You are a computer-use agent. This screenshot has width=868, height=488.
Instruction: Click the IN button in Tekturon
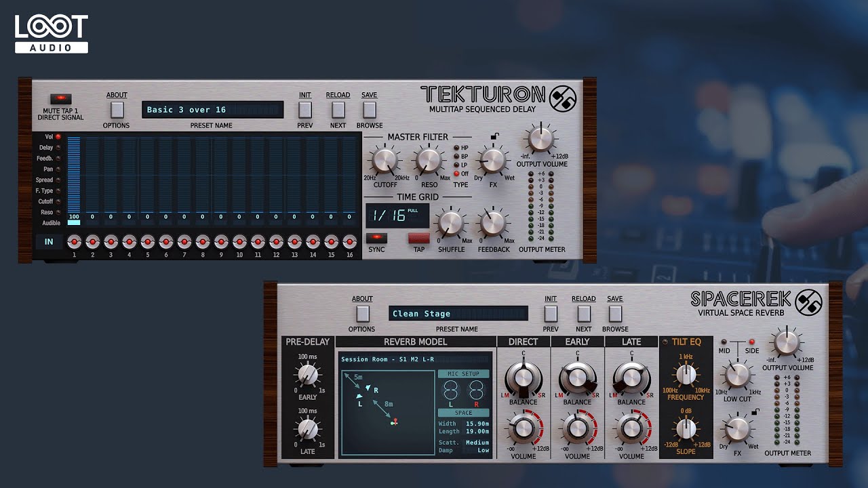pos(49,242)
